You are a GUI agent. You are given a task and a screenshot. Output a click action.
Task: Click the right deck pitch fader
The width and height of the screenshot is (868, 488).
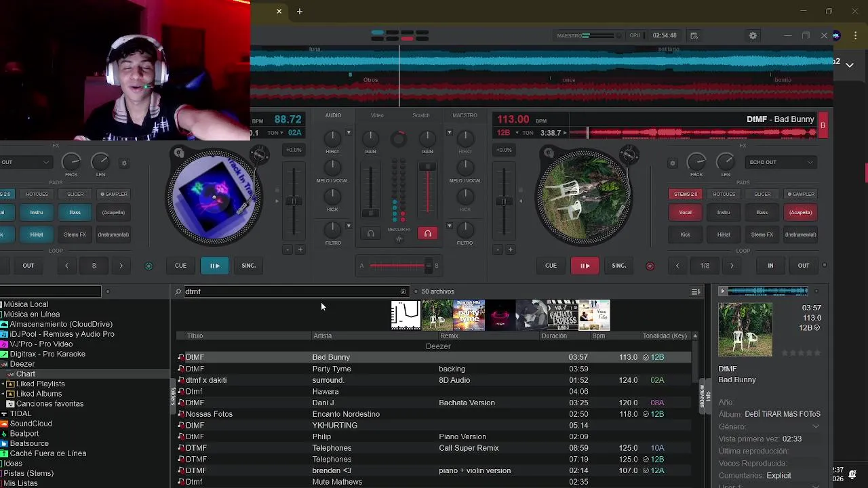(504, 201)
